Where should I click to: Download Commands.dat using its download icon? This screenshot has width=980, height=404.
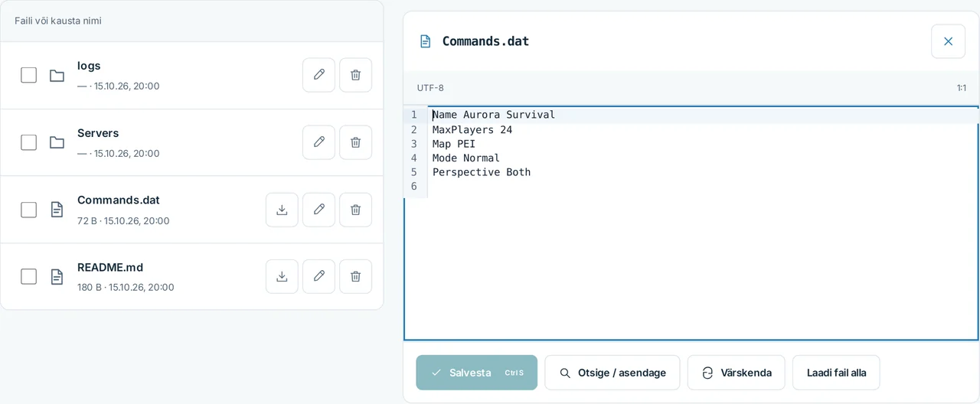point(282,210)
